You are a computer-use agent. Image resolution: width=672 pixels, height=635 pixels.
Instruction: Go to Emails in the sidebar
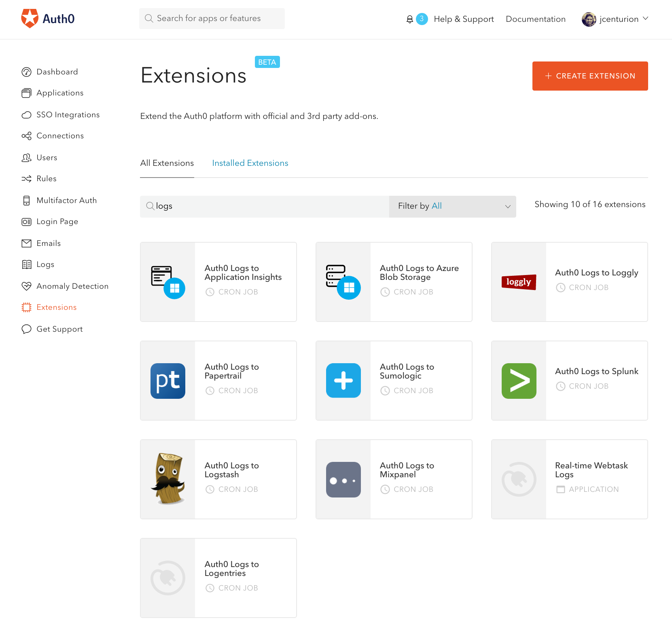[49, 243]
